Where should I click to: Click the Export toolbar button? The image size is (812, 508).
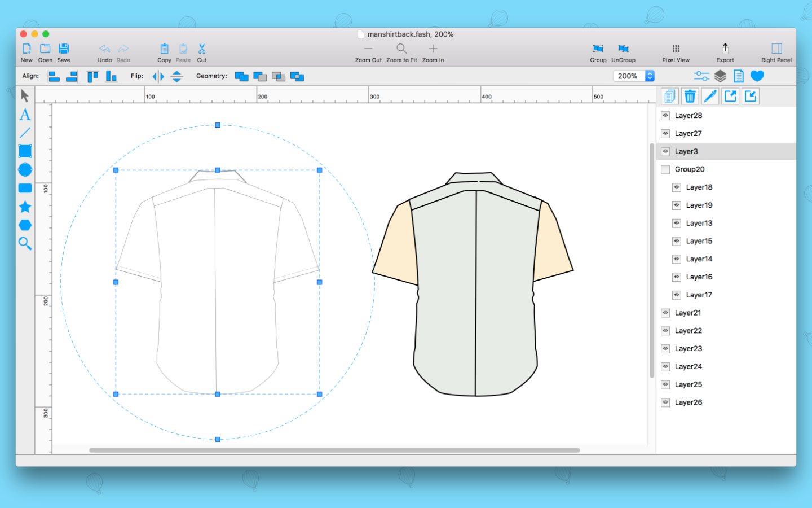pyautogui.click(x=725, y=52)
